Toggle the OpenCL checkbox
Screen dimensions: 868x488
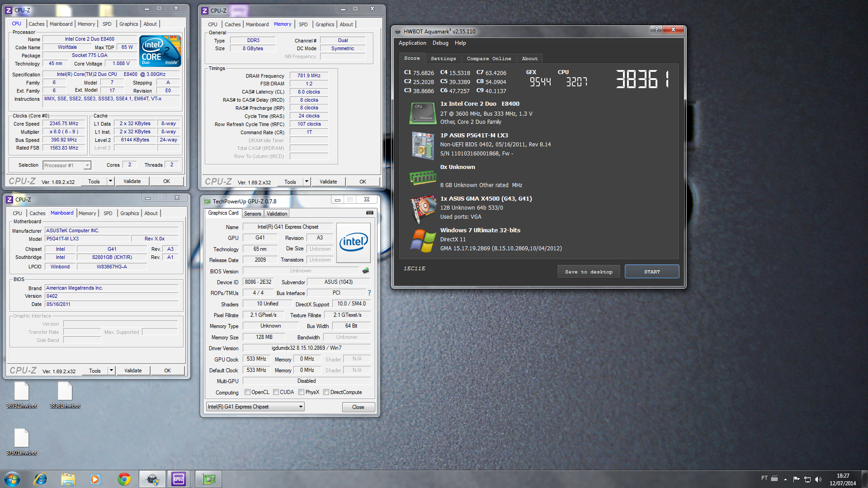pyautogui.click(x=247, y=392)
